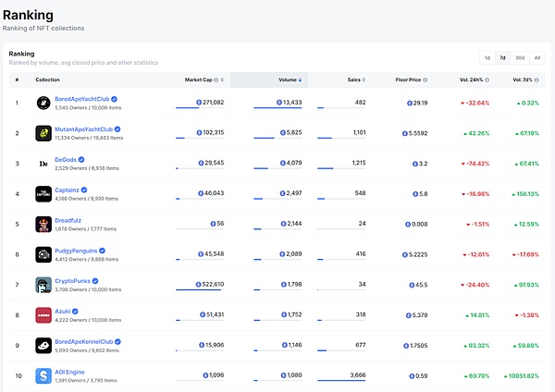The width and height of the screenshot is (555, 392).
Task: Switch the ranking to 30d period
Action: pyautogui.click(x=519, y=57)
